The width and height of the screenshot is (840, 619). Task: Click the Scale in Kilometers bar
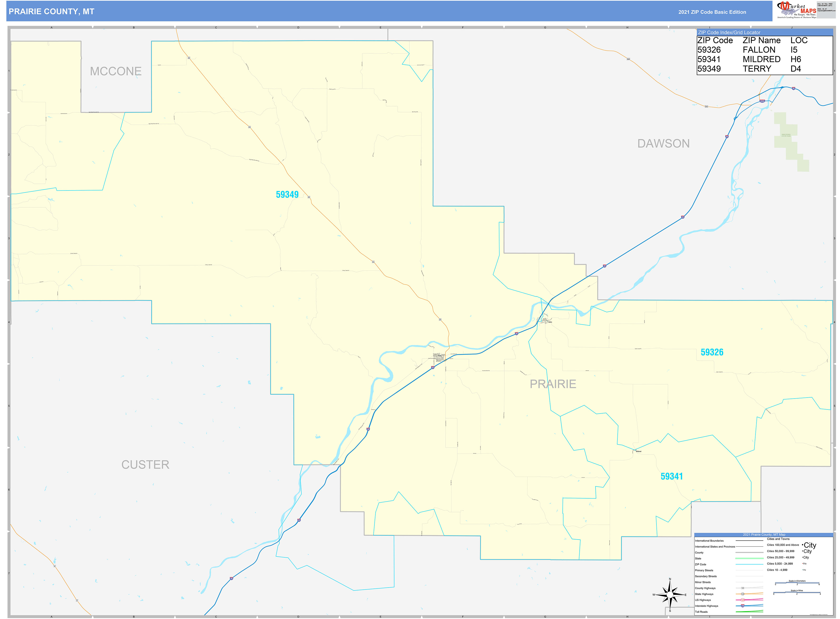tap(797, 583)
